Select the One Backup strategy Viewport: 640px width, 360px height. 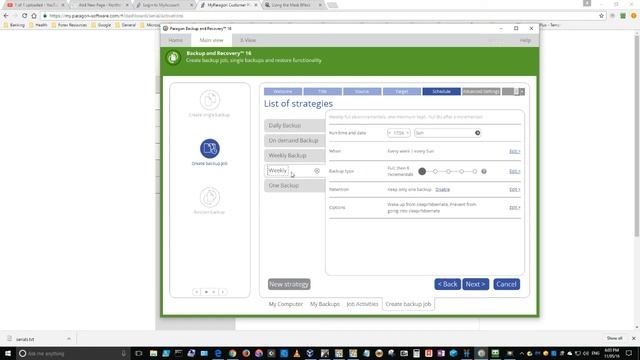[294, 186]
